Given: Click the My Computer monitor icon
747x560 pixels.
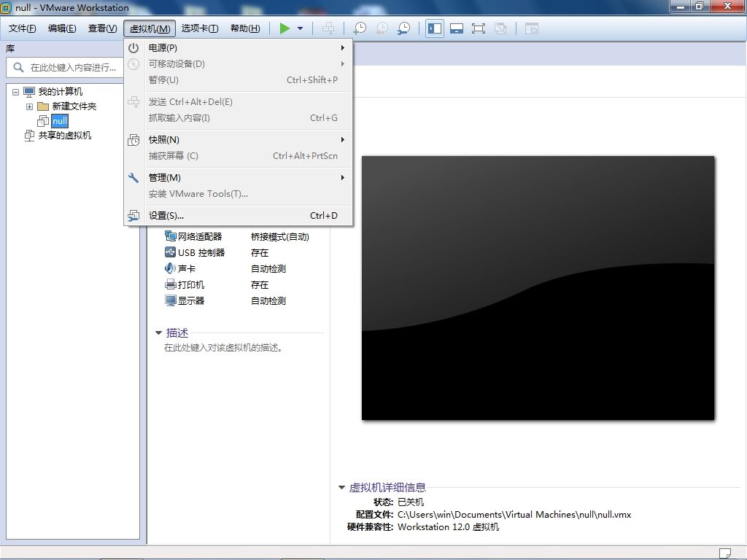Looking at the screenshot, I should click(29, 91).
